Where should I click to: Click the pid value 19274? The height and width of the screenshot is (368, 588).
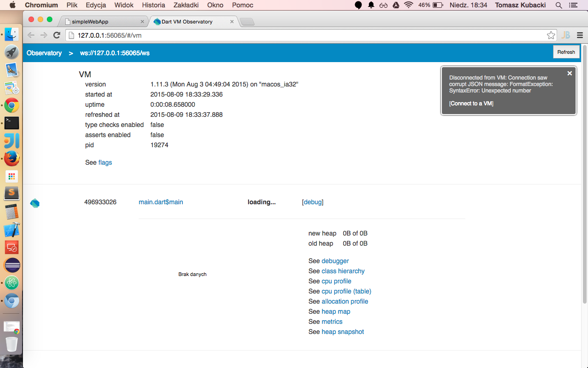[159, 145]
